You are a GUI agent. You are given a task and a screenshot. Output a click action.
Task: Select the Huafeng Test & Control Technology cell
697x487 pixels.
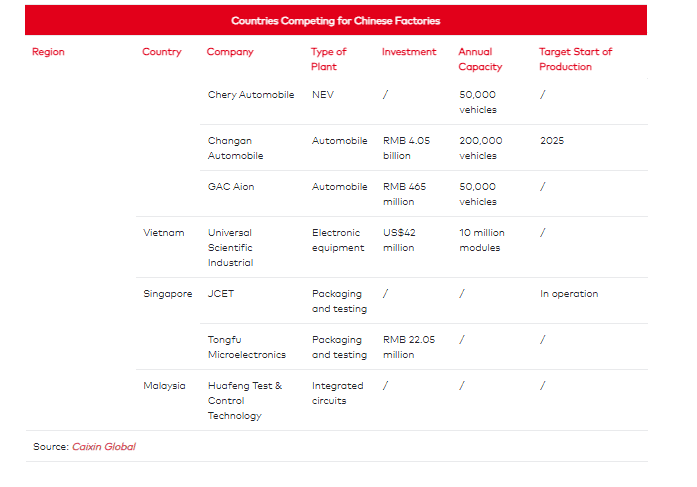245,400
